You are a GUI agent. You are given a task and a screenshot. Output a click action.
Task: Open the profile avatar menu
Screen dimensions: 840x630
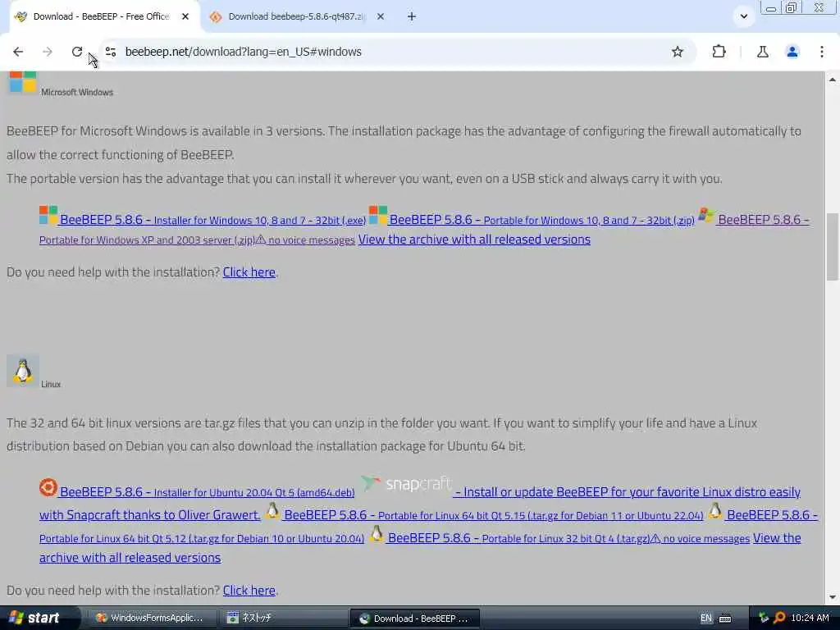[792, 52]
